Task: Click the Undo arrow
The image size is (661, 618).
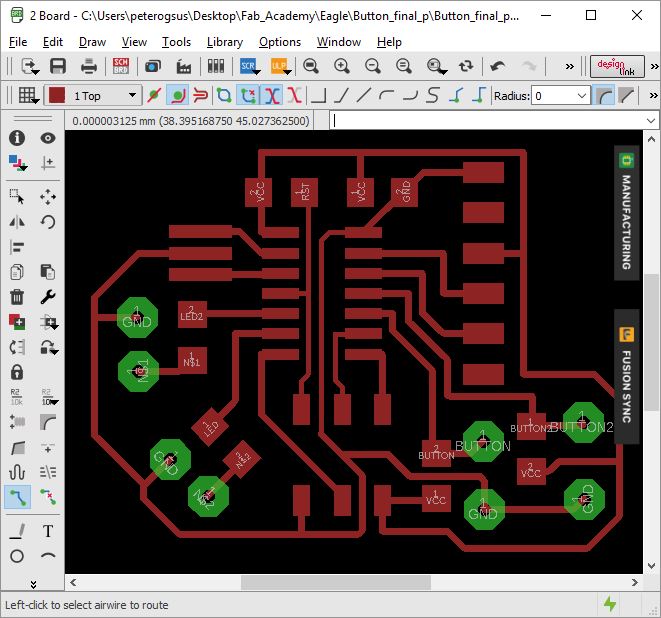Action: pyautogui.click(x=498, y=66)
